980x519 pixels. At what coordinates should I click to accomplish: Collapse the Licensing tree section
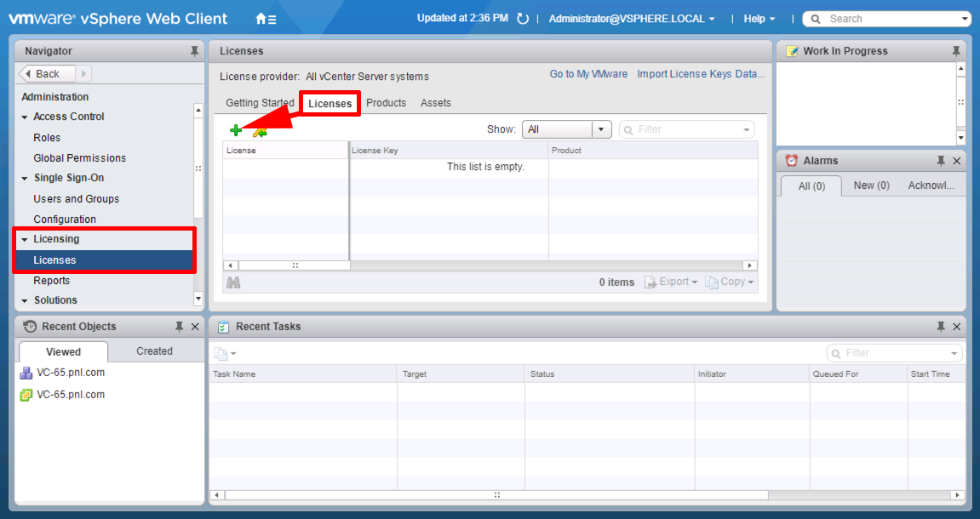(25, 240)
